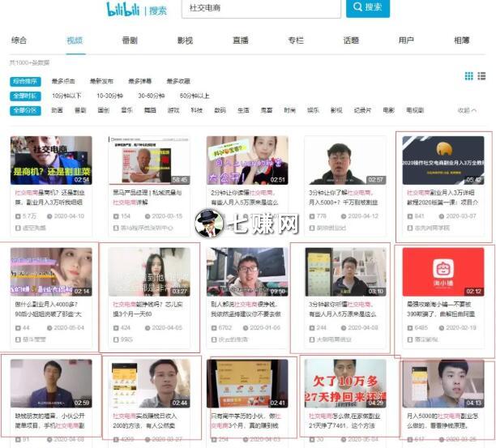This screenshot has width=496, height=448.
Task: Open title 黑马产品经理 私域流量
Action: pyautogui.click(x=147, y=198)
